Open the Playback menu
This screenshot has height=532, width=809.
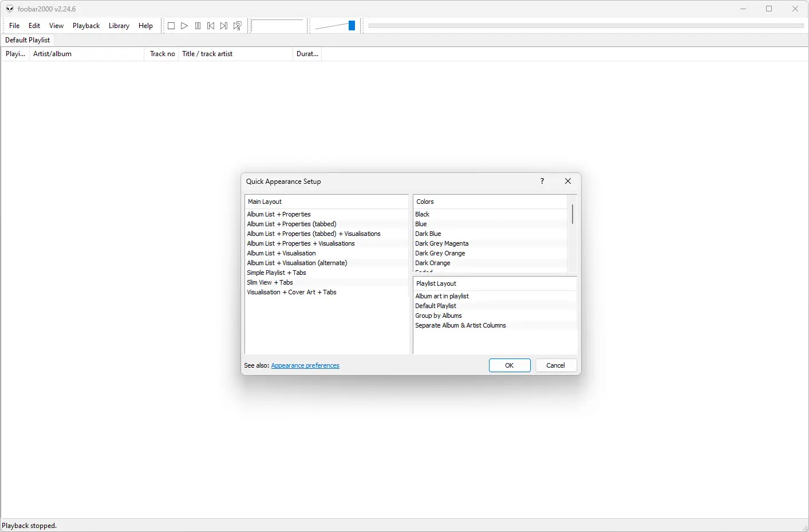86,26
